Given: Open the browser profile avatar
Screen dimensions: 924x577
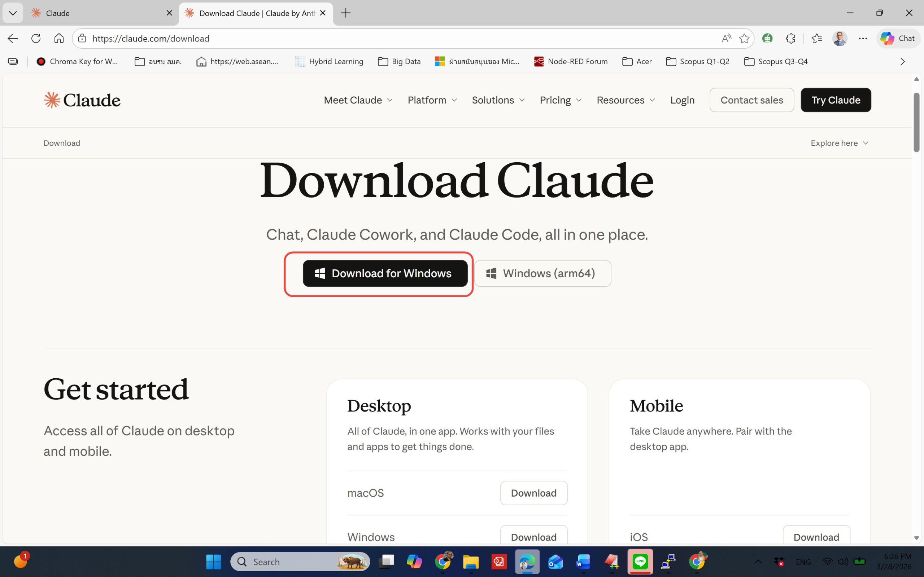Looking at the screenshot, I should pyautogui.click(x=839, y=38).
